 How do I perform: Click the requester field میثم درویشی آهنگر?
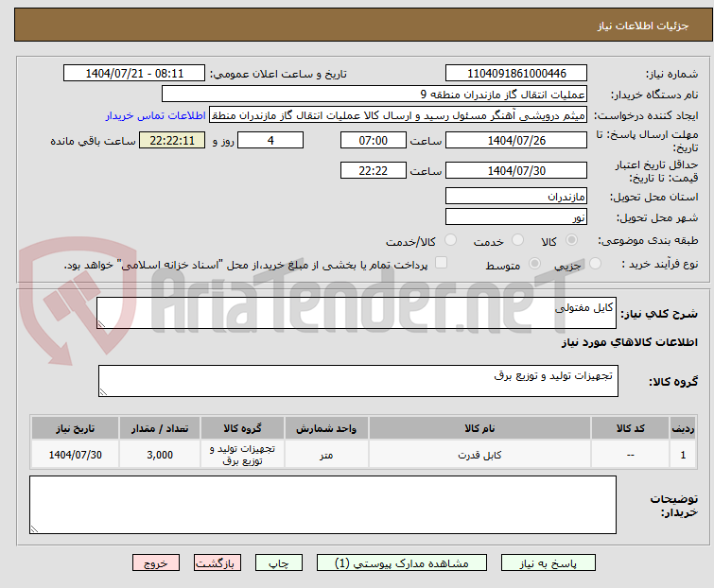(397, 115)
